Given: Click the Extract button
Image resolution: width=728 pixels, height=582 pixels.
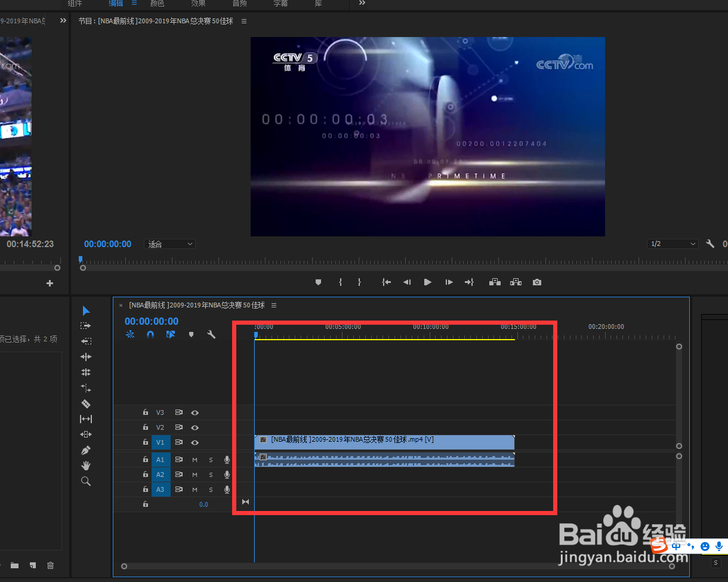Looking at the screenshot, I should click(x=516, y=282).
